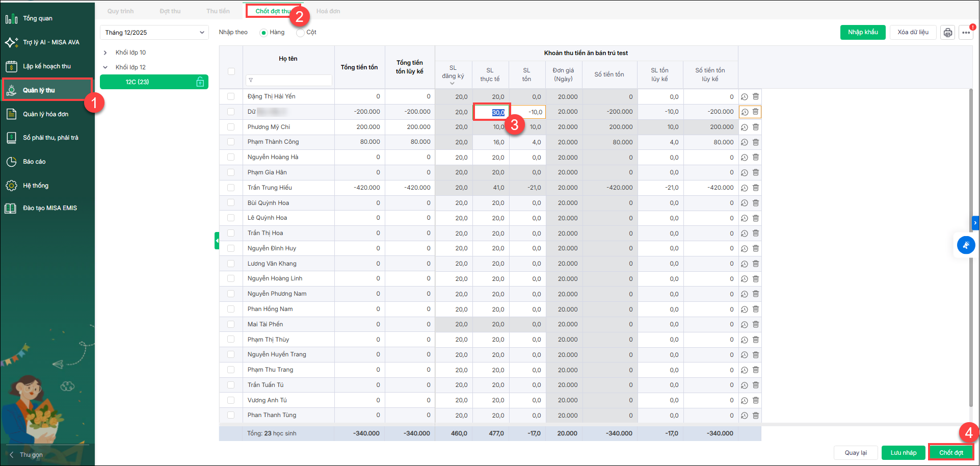Delete the row for Đặng Thị Hải Yến
Image resolution: width=980 pixels, height=466 pixels.
[x=756, y=97]
